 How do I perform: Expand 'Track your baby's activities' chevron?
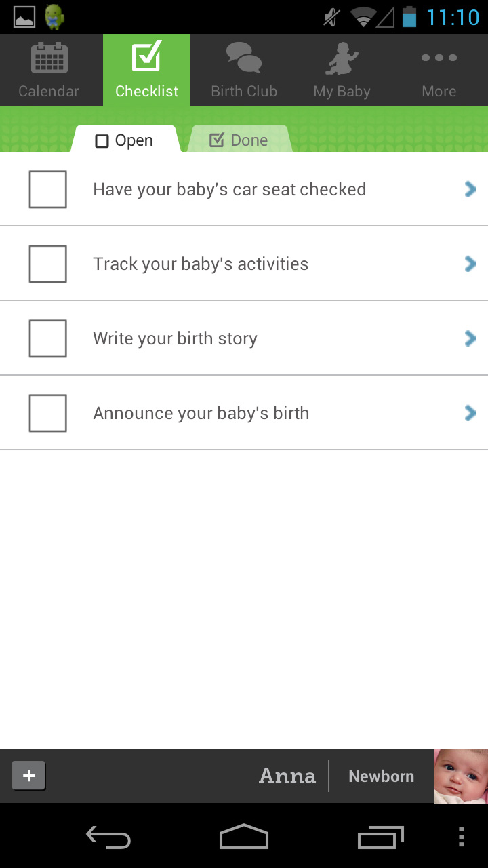470,264
